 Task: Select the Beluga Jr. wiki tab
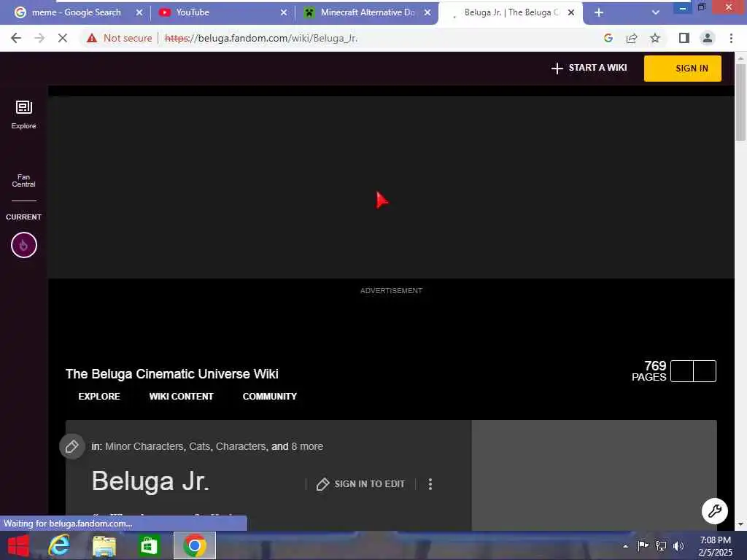pyautogui.click(x=511, y=12)
